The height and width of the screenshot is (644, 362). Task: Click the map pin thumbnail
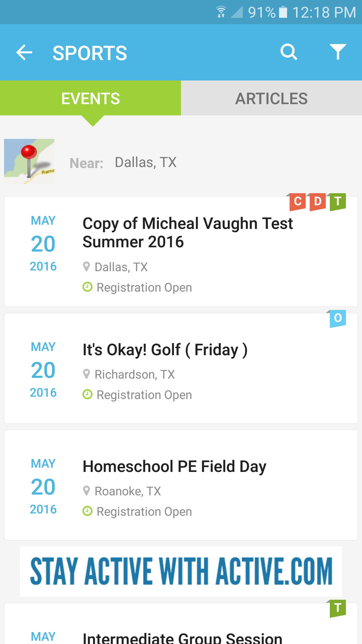(x=29, y=162)
